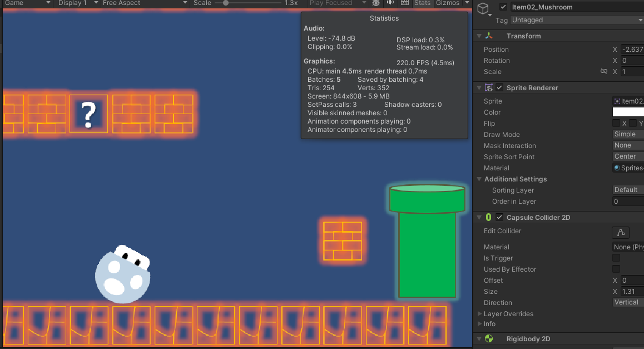The width and height of the screenshot is (644, 349).
Task: Edit the Order in Layer field
Action: point(628,201)
